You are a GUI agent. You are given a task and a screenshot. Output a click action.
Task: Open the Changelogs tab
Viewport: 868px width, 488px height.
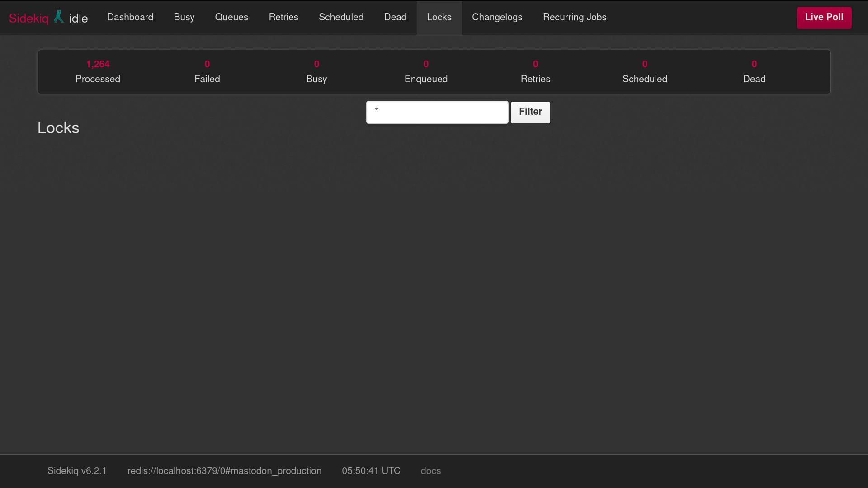(x=497, y=17)
